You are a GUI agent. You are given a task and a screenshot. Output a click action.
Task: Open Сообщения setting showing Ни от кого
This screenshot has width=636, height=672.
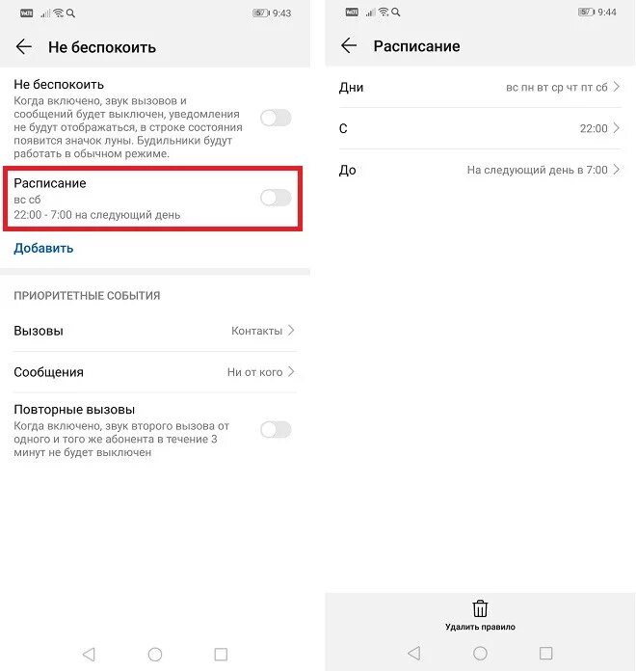point(154,372)
